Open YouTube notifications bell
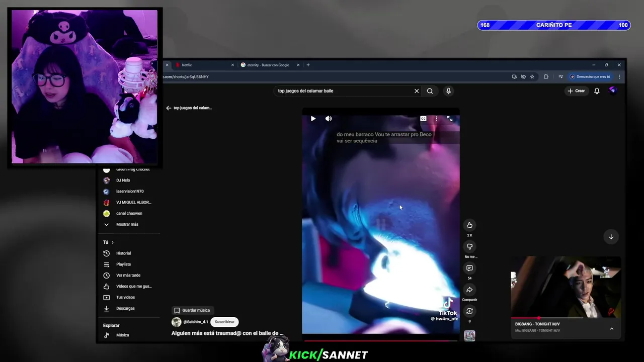 click(x=597, y=91)
